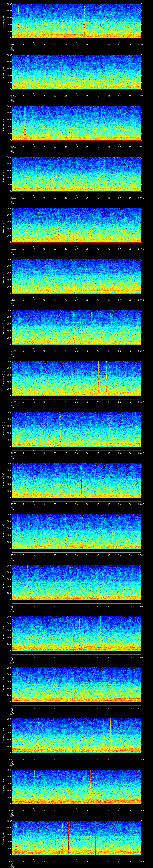The width and height of the screenshot is (153, 868).
Task: Click the '59:00' end time label
Action: pyautogui.click(x=141, y=657)
